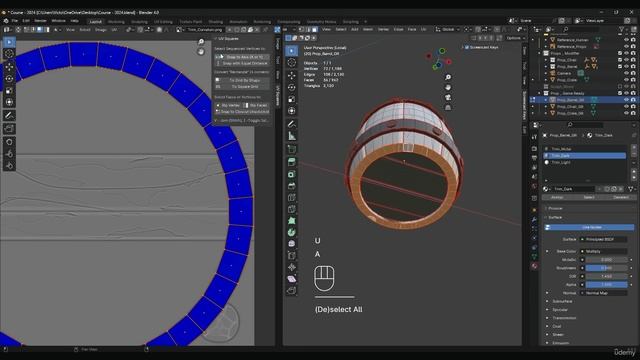Select the Trim_Light material slot
This screenshot has height=360, width=640.
pos(584,162)
